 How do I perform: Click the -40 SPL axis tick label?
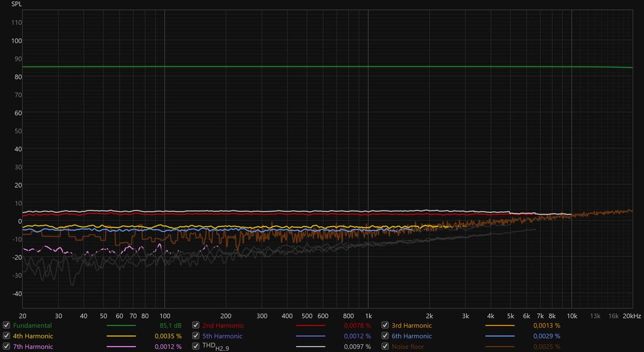(17, 294)
